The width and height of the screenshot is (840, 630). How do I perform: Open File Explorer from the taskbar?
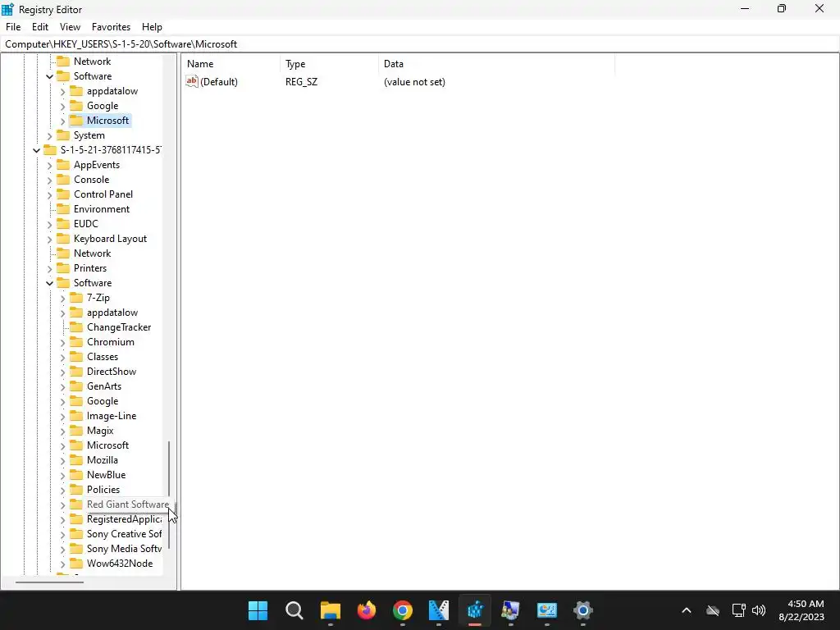point(331,610)
